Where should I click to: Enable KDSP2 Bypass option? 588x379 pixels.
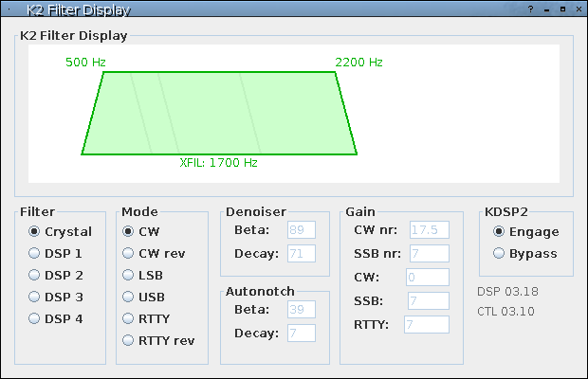click(499, 253)
